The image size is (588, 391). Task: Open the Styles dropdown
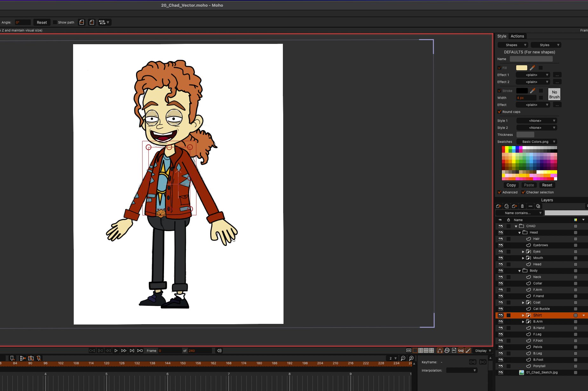click(546, 45)
